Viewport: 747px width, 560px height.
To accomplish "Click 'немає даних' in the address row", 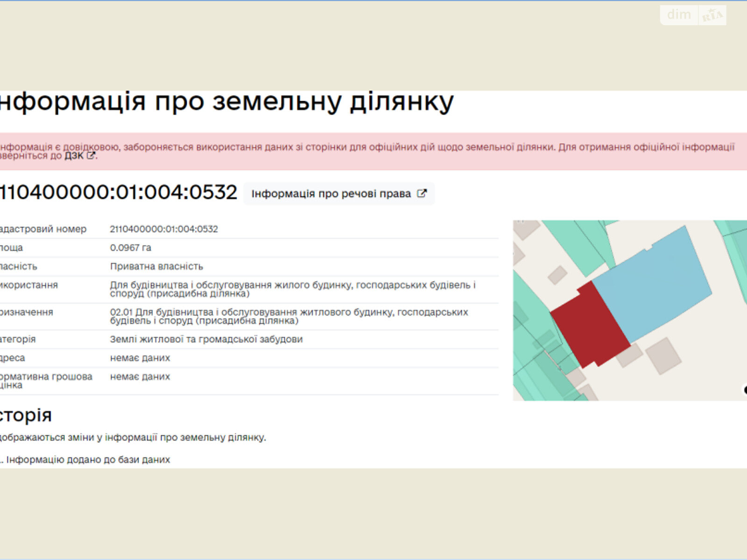I will pyautogui.click(x=140, y=358).
